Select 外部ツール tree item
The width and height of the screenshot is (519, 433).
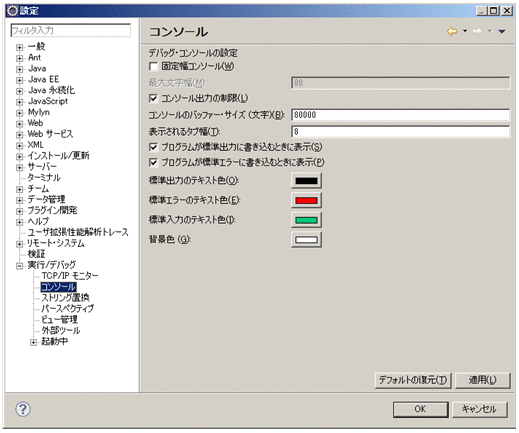pyautogui.click(x=61, y=330)
